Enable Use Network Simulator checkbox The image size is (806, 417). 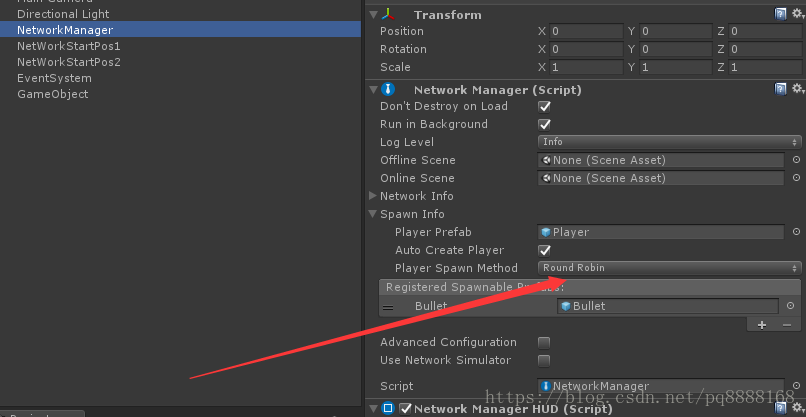point(544,360)
